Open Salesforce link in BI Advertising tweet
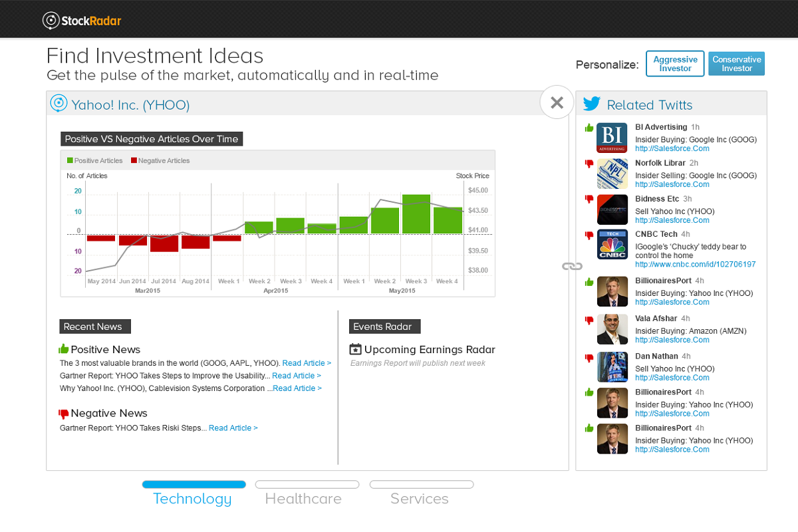 click(672, 148)
